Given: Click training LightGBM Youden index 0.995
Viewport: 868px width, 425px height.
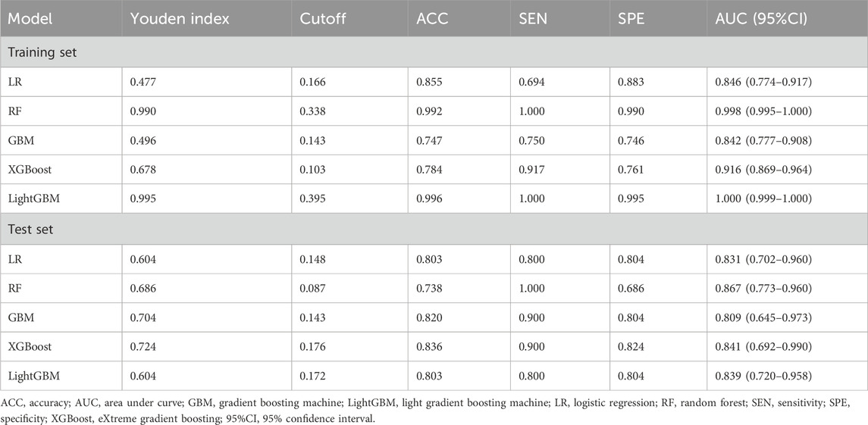Looking at the screenshot, I should click(x=143, y=198).
